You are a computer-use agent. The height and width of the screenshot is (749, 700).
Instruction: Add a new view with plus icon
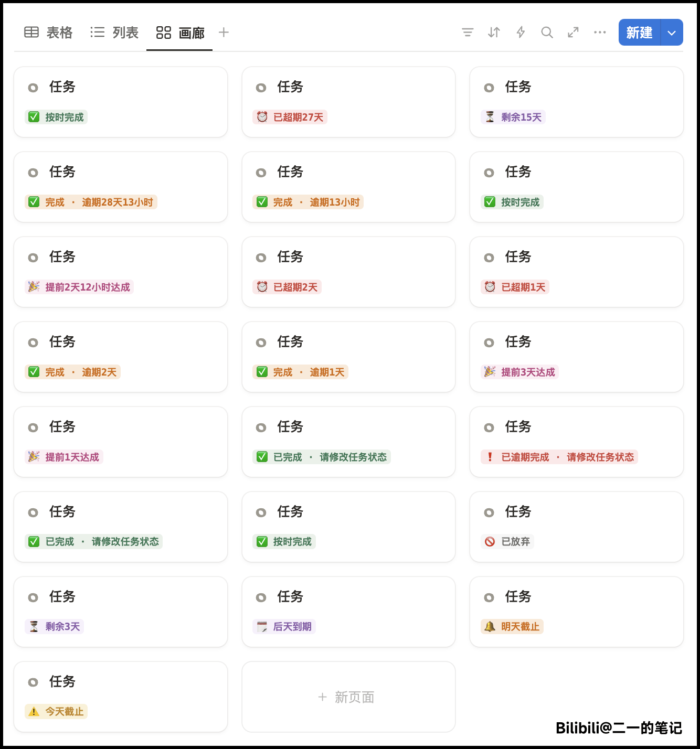point(224,33)
